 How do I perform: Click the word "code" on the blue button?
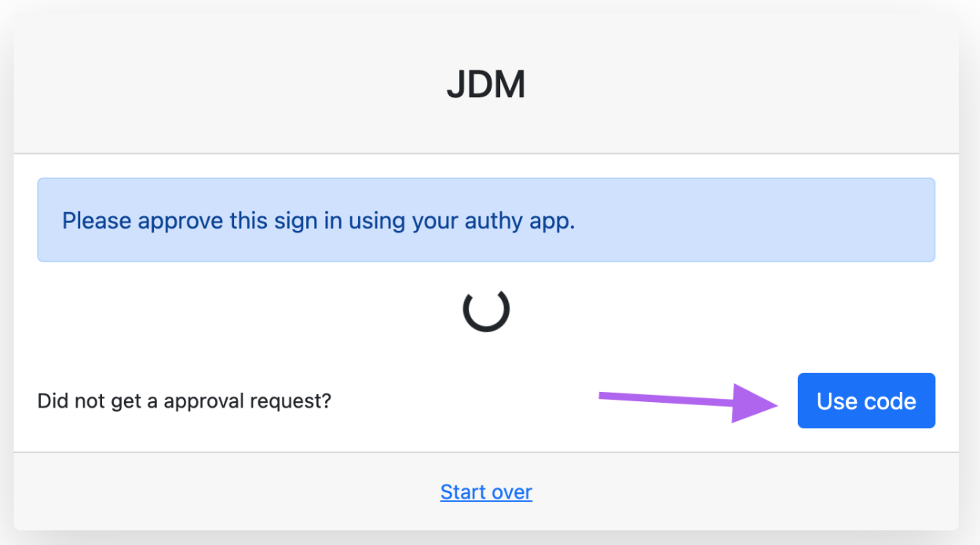coord(890,401)
